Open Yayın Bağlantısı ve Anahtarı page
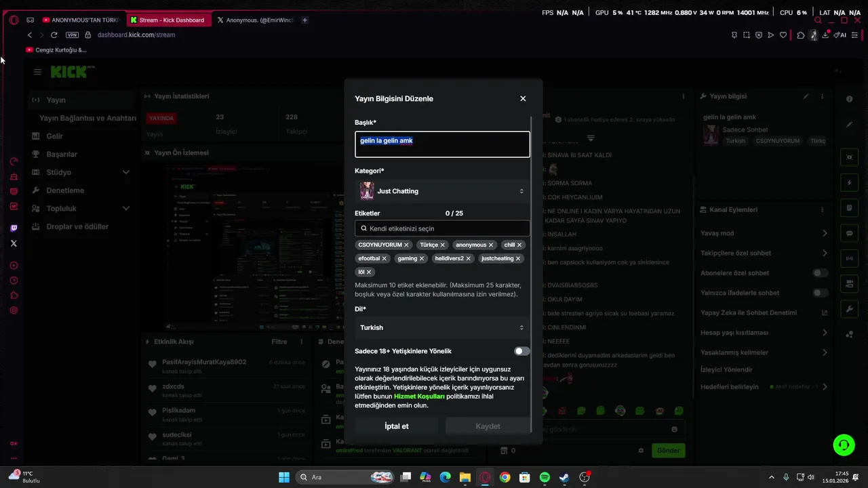 pos(87,118)
